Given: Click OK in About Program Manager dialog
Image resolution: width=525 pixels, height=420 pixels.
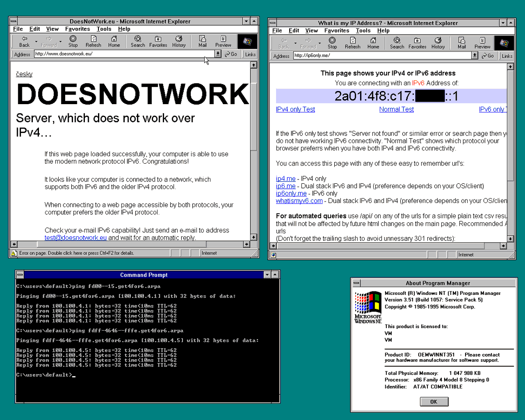Looking at the screenshot, I should 434,402.
